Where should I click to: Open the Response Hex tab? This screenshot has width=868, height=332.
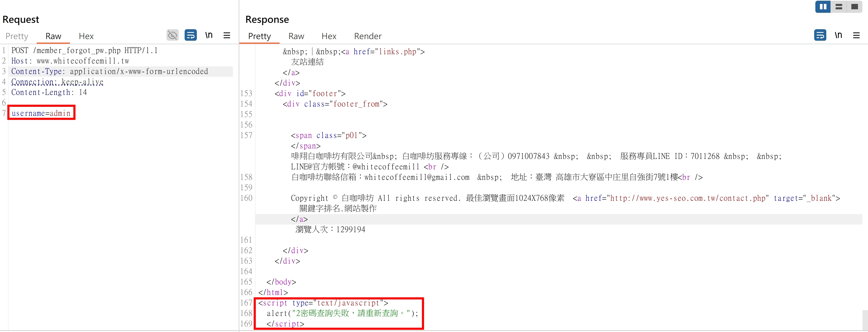coord(329,36)
